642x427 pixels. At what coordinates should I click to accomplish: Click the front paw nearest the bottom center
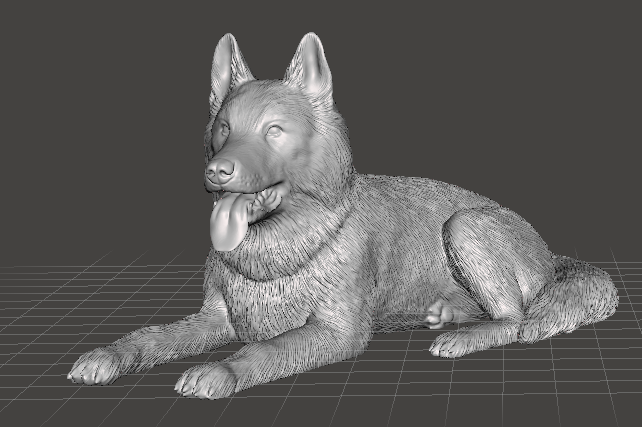[206, 380]
